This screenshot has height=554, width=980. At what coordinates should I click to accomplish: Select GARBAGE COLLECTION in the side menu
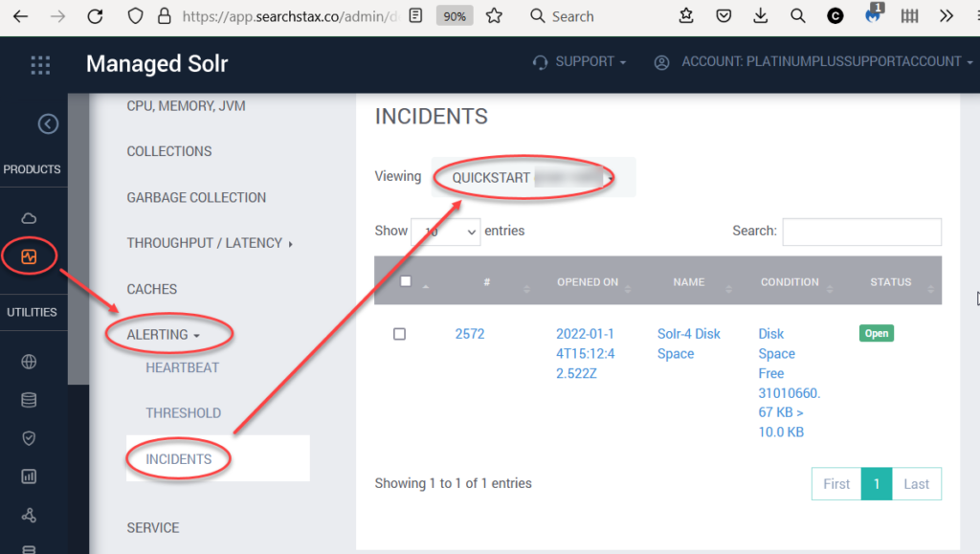pos(196,198)
